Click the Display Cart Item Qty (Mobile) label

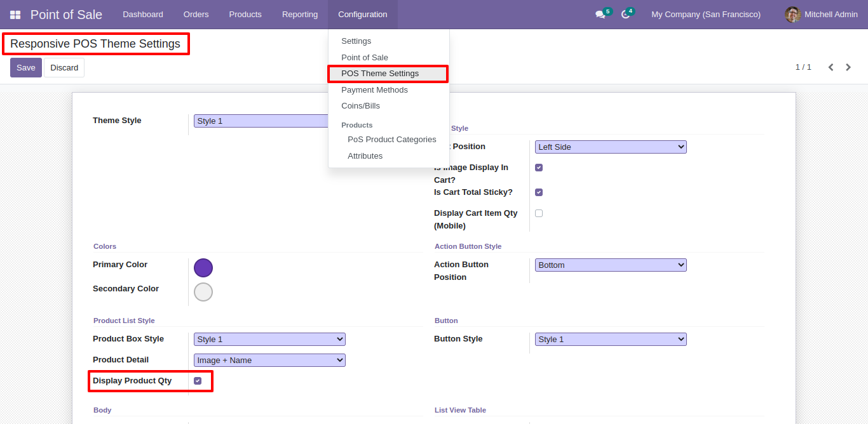476,220
